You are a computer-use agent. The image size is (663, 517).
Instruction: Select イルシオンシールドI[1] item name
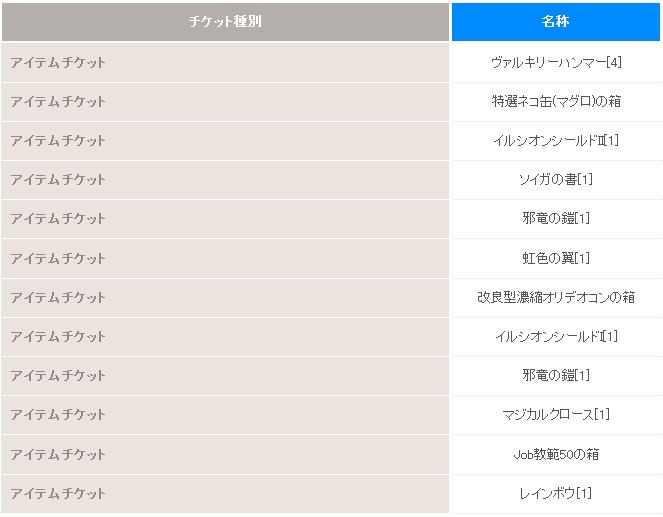(x=556, y=336)
